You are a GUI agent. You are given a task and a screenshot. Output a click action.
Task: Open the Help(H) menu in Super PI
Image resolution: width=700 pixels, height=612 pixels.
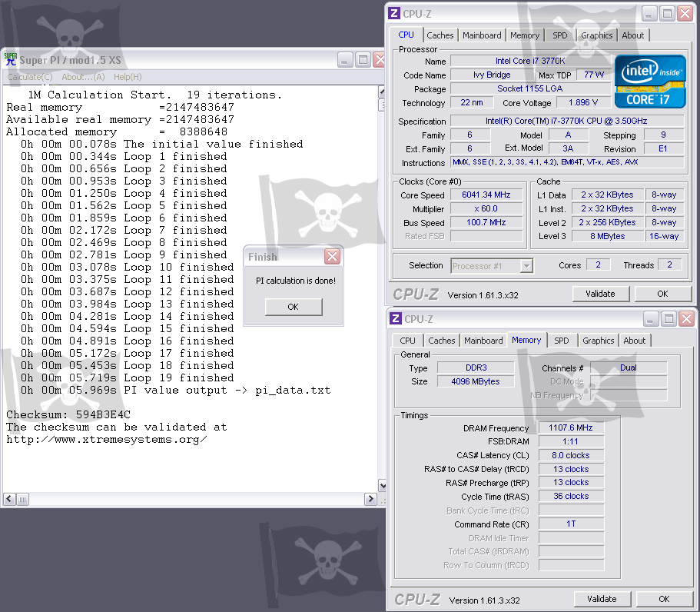[128, 77]
